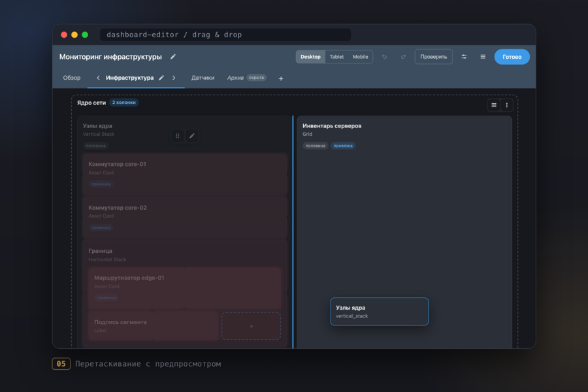
Task: Switch the preview to Desktop
Action: pos(310,57)
